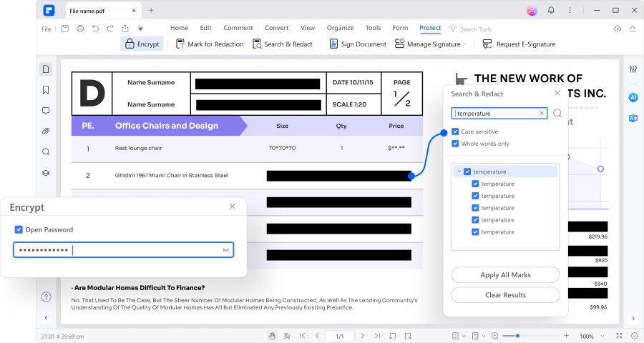Click the next page arrow on the right edge
The width and height of the screenshot is (644, 343).
[633, 318]
